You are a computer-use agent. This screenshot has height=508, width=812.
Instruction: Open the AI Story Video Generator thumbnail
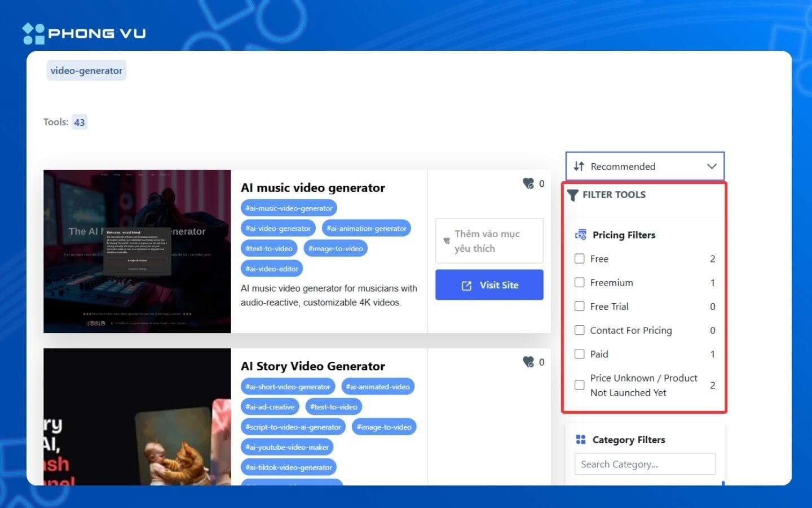point(137,417)
